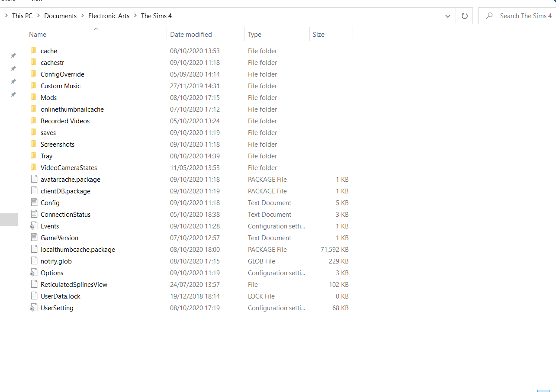556x392 pixels.
Task: Navigate to This PC in breadcrumb
Action: [x=22, y=16]
